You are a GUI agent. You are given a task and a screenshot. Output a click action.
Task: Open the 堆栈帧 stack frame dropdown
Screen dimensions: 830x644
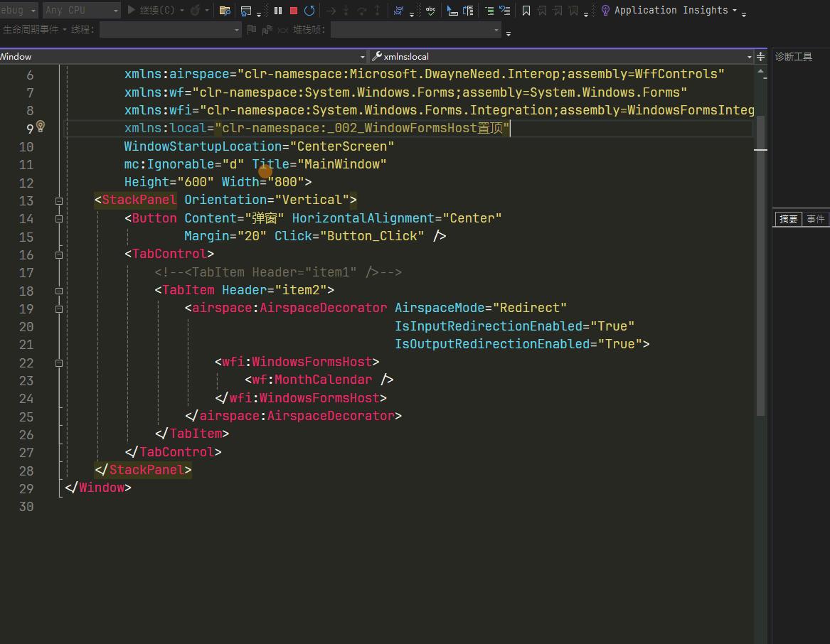415,30
